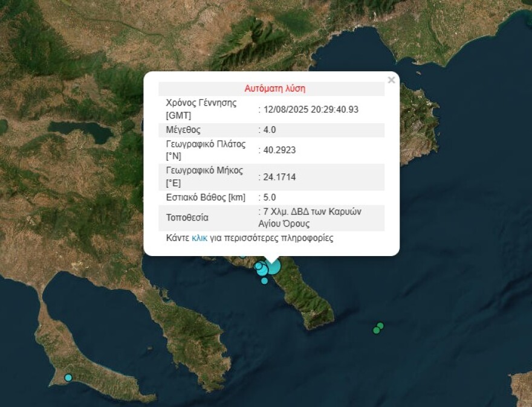The image size is (532, 407).
Task: Close the earthquake info popup
Action: [391, 80]
